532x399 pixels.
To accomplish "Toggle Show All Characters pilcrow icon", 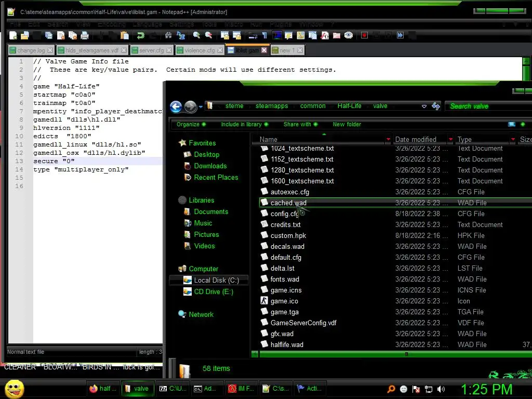I will (x=264, y=35).
